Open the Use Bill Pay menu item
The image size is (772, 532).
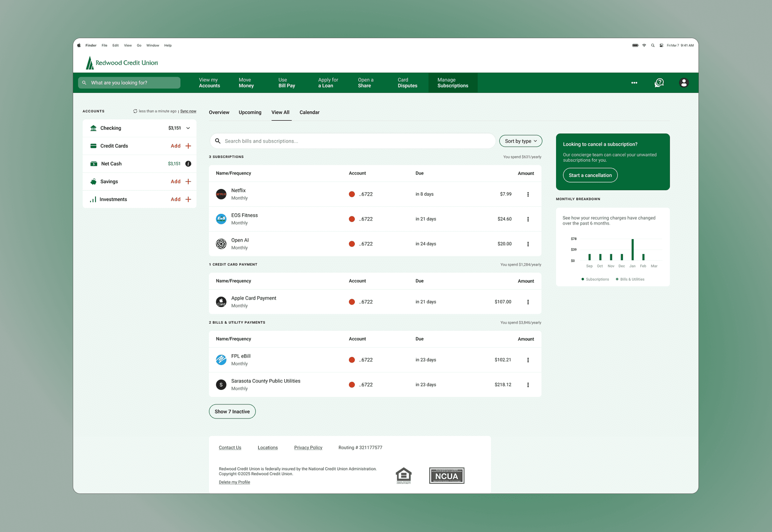(x=286, y=83)
